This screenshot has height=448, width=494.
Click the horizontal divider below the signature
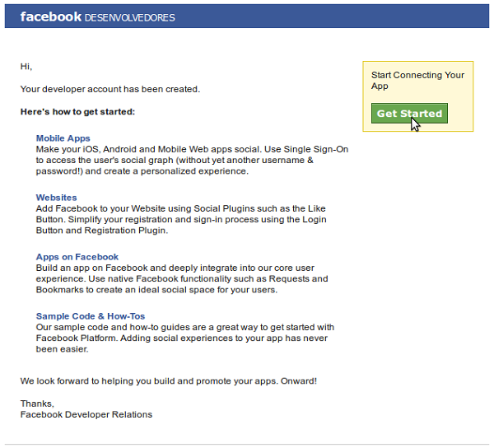[x=247, y=444]
